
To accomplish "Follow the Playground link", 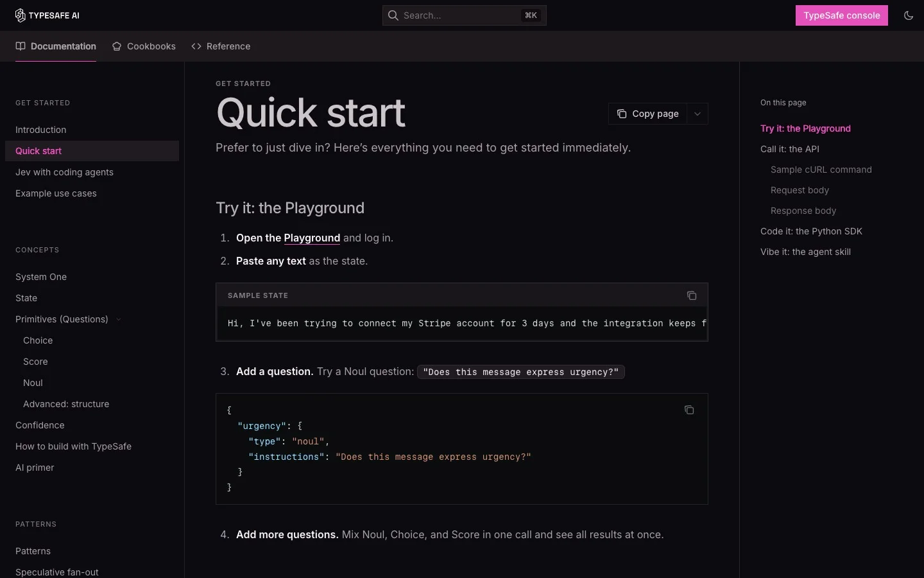I will point(312,238).
